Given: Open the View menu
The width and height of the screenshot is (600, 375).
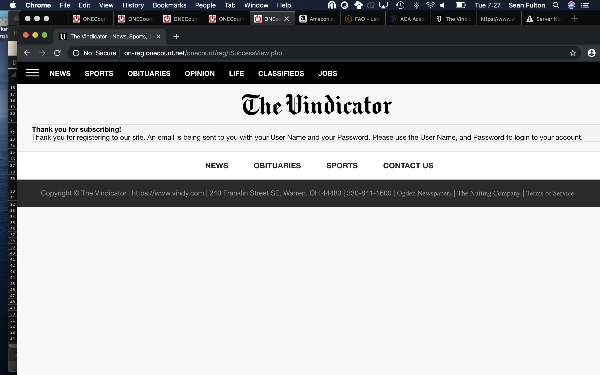Looking at the screenshot, I should pyautogui.click(x=106, y=5).
